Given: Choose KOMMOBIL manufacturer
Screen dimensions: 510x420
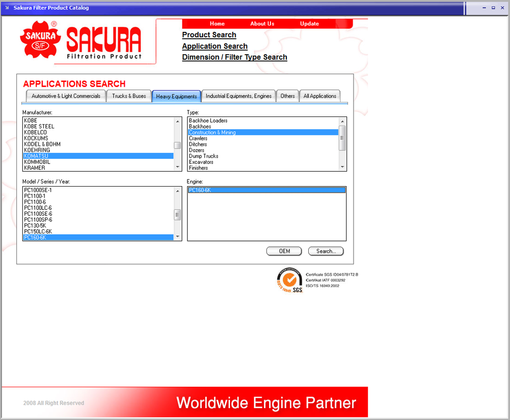Looking at the screenshot, I should pos(99,162).
